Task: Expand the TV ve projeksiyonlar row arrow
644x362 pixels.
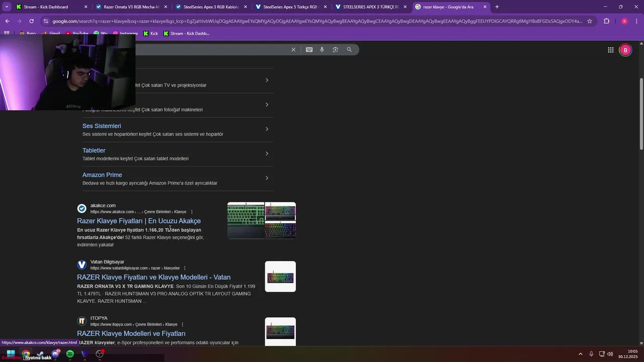Action: coord(267,80)
